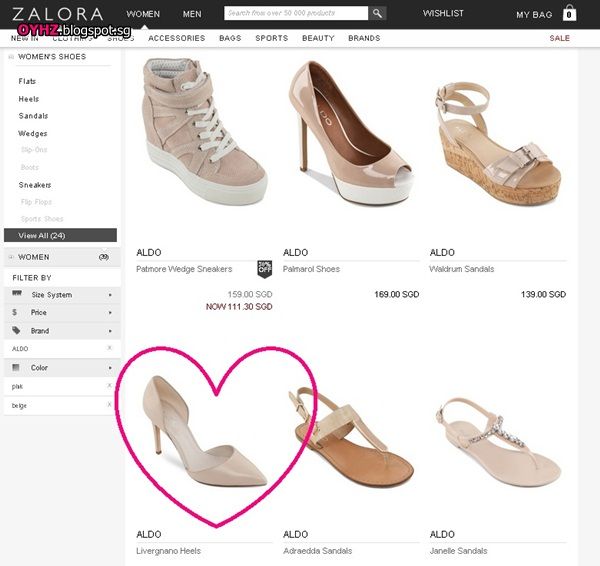Image resolution: width=600 pixels, height=566 pixels.
Task: Click the Size System ruler icon
Action: click(17, 293)
